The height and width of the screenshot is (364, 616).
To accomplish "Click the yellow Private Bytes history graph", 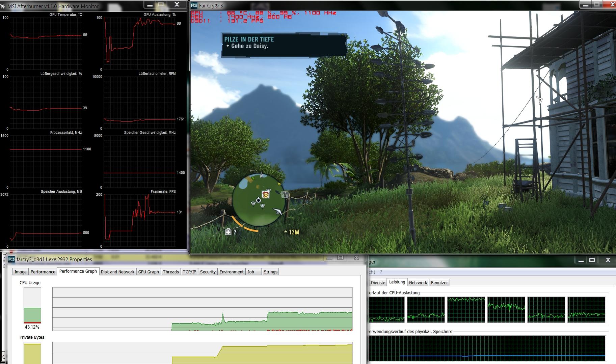I will point(202,353).
